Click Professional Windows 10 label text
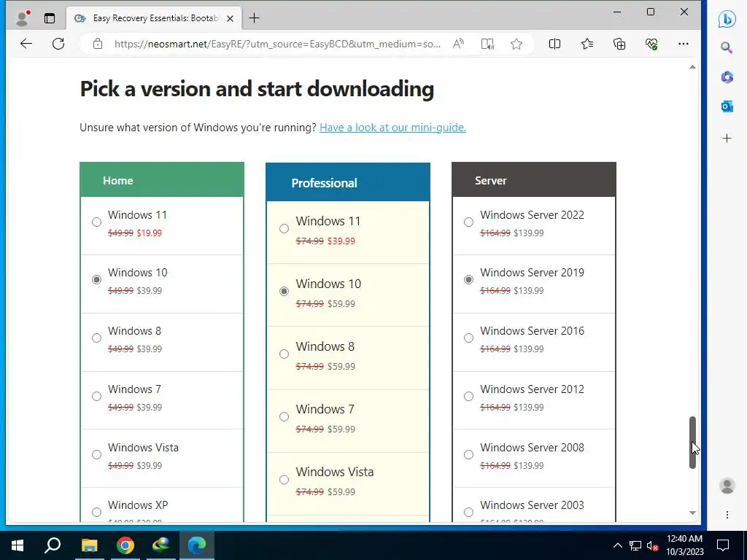Screen dimensions: 747x560 pos(329,284)
